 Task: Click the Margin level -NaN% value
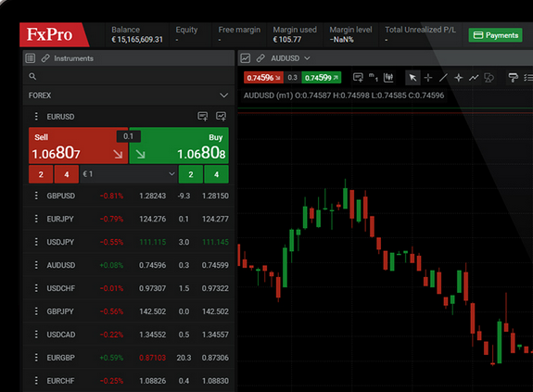(x=342, y=40)
